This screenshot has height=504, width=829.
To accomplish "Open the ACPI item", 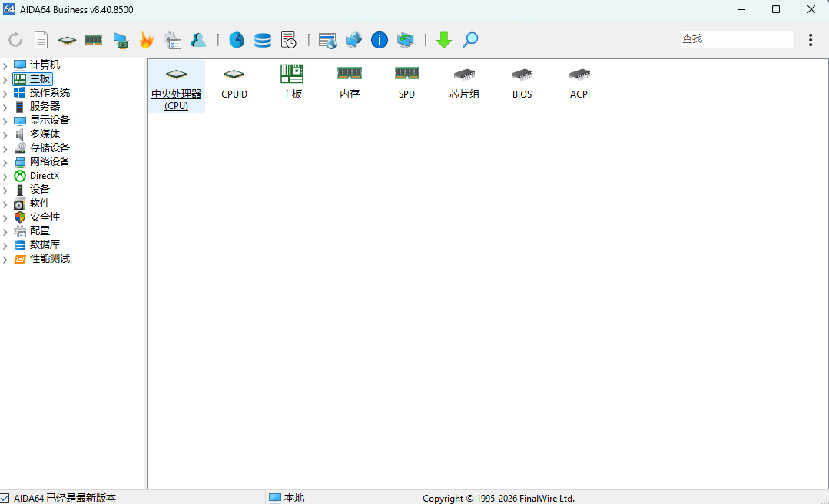I will (580, 84).
